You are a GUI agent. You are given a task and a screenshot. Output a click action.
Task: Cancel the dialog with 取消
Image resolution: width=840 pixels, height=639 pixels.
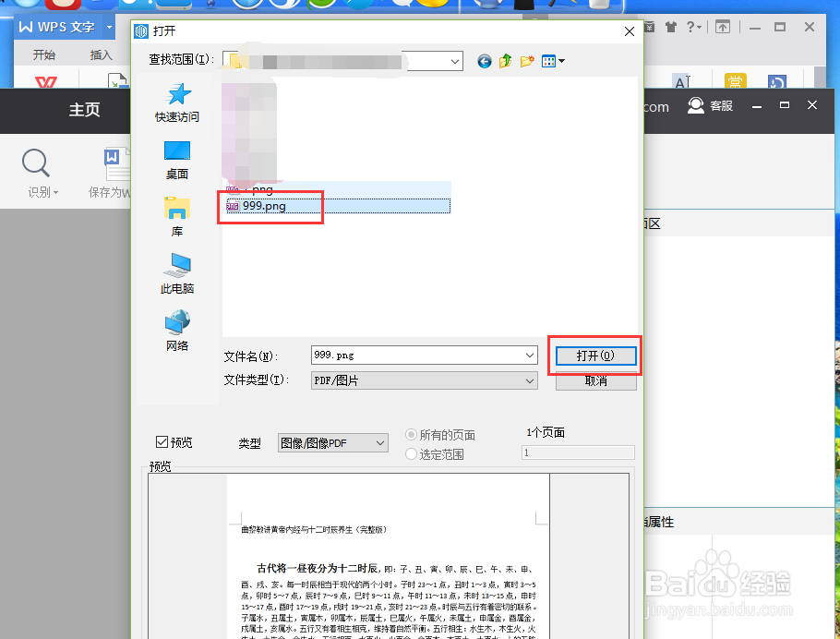point(595,380)
